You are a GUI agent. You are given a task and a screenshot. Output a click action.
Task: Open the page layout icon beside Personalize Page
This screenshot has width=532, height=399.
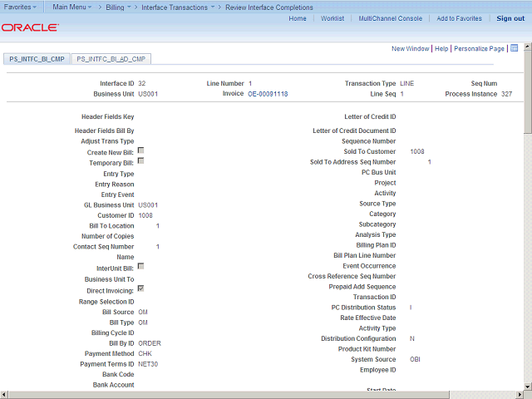(x=514, y=48)
